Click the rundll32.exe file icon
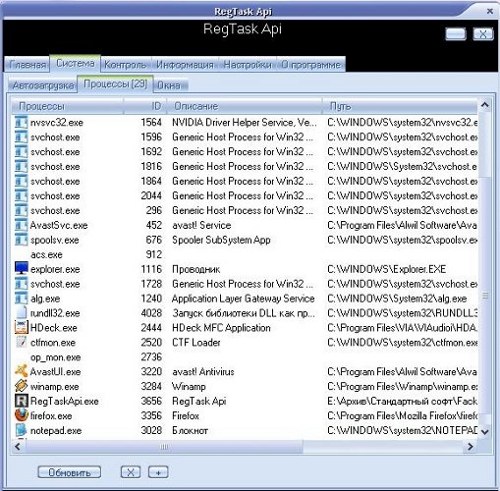The width and height of the screenshot is (500, 491). coord(21,313)
